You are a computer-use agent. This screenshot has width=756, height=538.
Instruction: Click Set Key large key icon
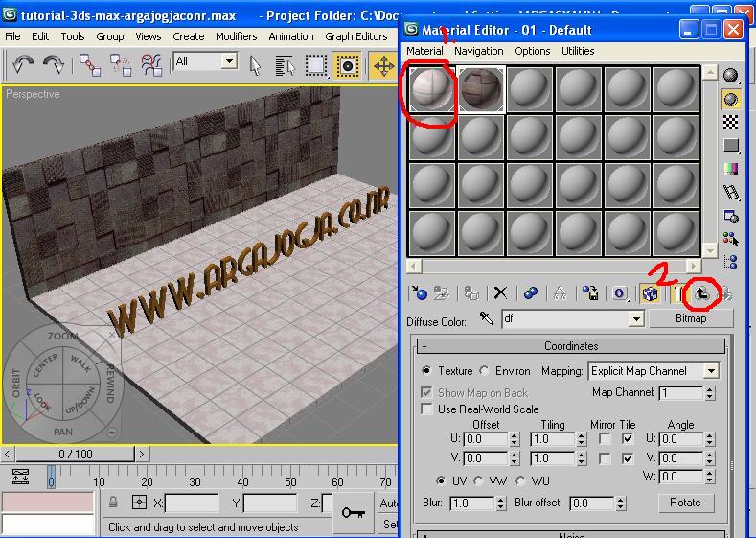[354, 512]
